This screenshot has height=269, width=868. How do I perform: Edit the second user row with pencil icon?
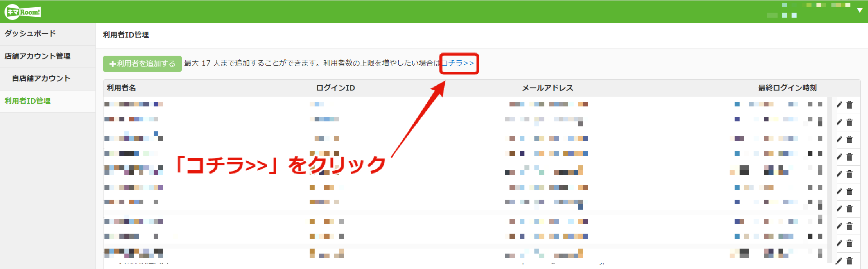click(x=840, y=122)
